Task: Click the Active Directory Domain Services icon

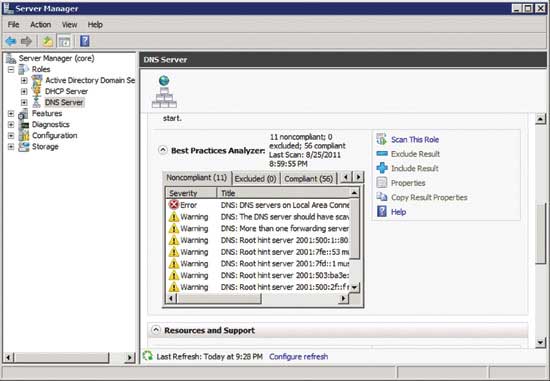Action: pyautogui.click(x=37, y=80)
